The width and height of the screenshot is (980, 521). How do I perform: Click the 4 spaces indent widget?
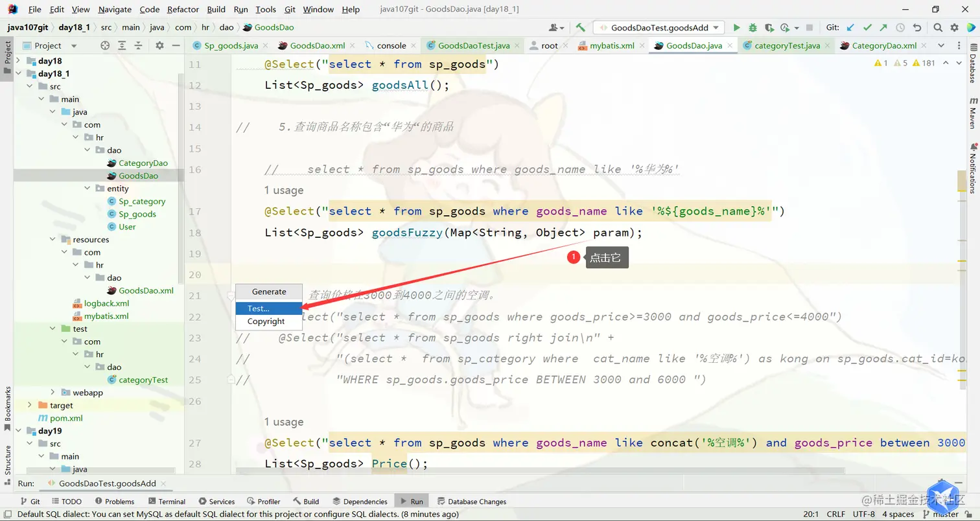897,514
